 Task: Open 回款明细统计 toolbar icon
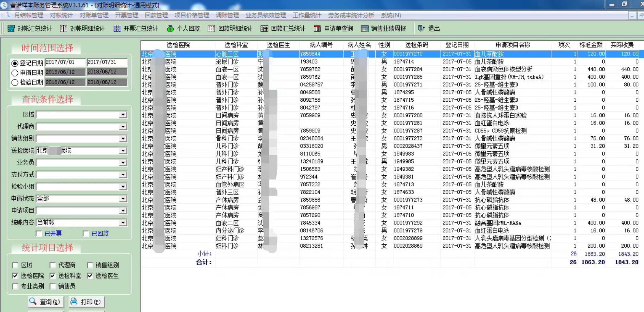click(230, 28)
